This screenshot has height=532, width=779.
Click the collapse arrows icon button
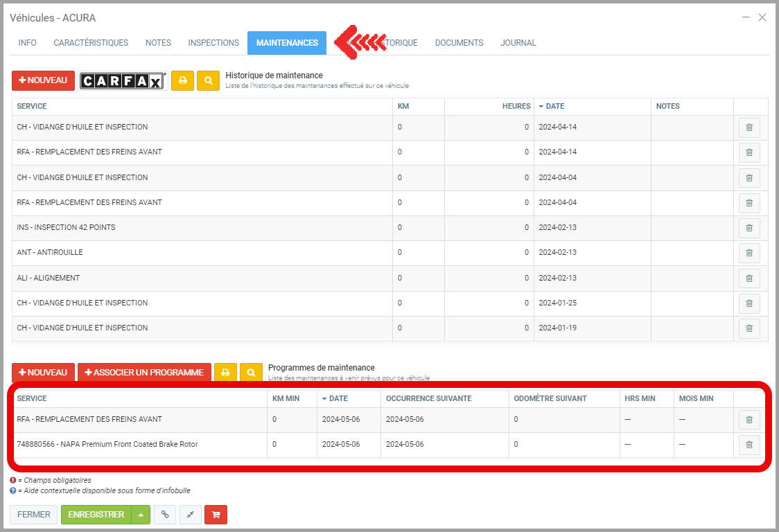click(x=190, y=515)
